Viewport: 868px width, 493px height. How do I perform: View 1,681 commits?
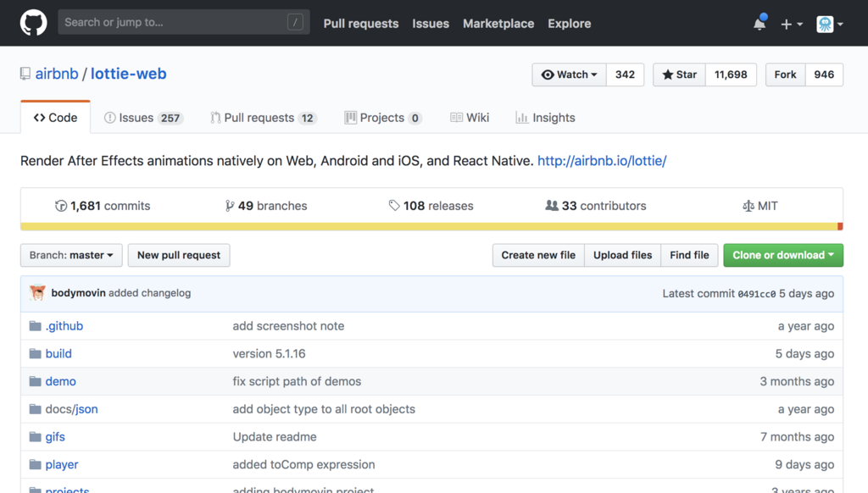[103, 206]
